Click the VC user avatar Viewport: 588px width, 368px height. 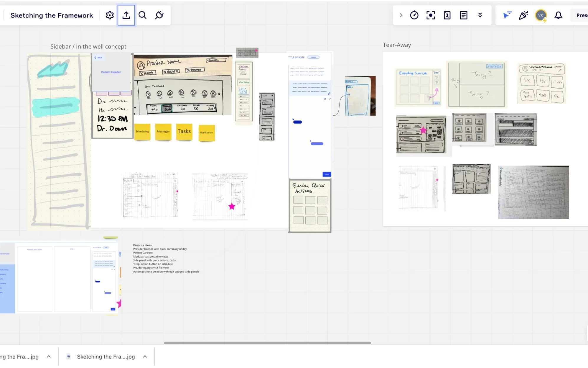[x=541, y=15]
